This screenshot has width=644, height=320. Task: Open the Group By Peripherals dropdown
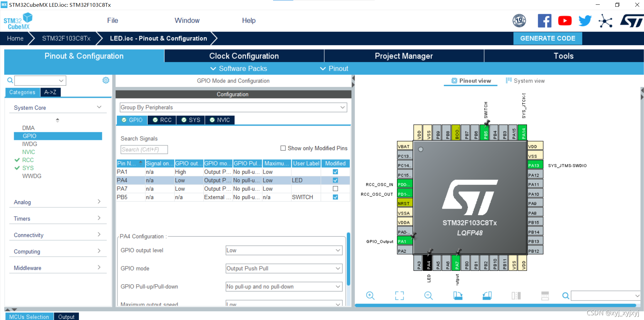click(233, 107)
